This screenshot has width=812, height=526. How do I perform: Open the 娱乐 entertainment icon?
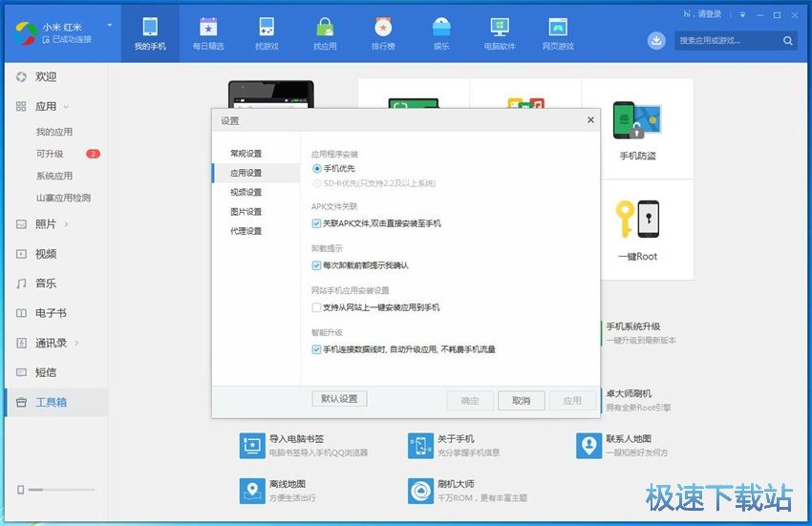[441, 27]
